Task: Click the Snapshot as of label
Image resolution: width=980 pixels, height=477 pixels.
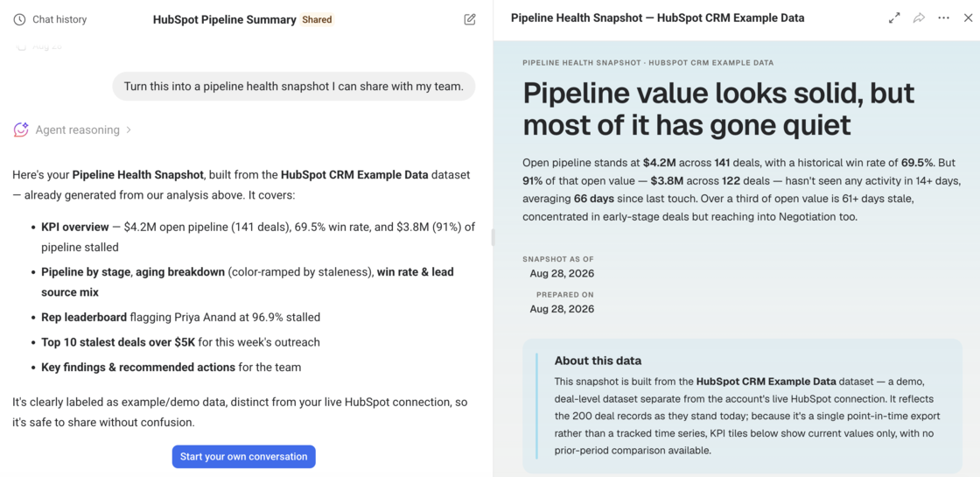Action: [558, 259]
